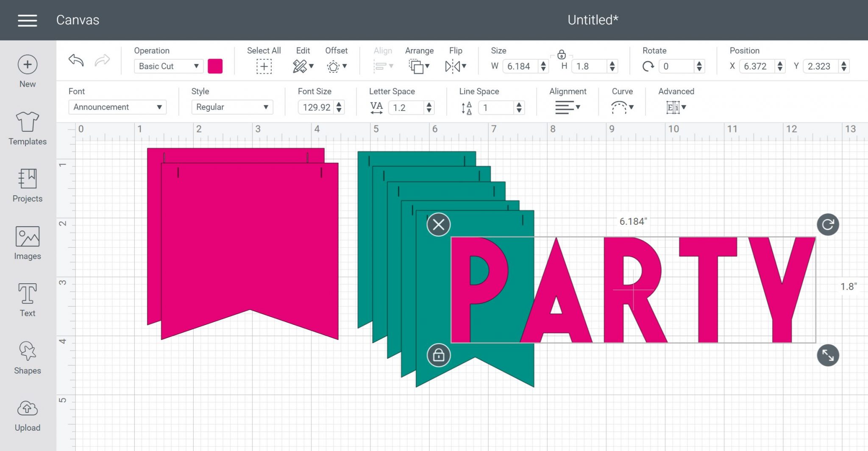Screen dimensions: 868x451
Task: Open the Operation dropdown showing Basic Cut
Action: tap(168, 66)
